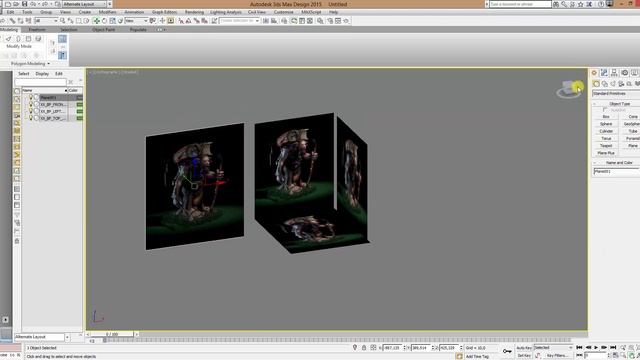640x360 pixels.
Task: Open the View reference coordinate dropdown
Action: (x=136, y=21)
